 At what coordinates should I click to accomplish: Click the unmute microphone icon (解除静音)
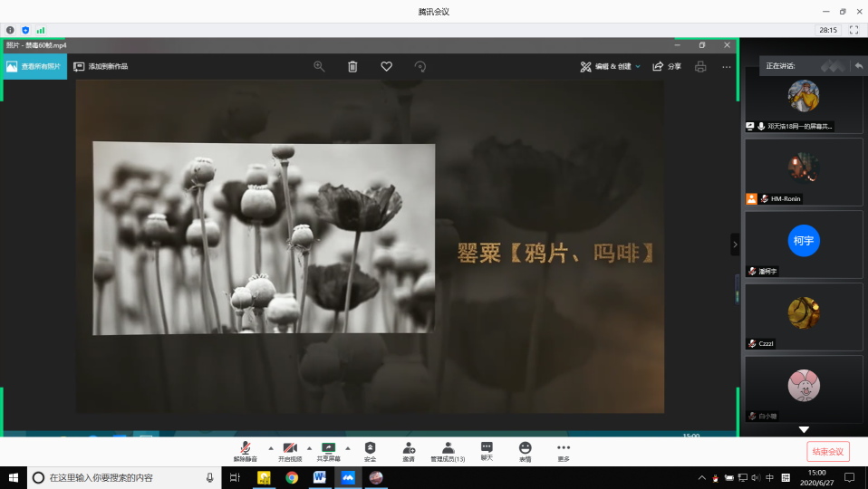(x=246, y=448)
